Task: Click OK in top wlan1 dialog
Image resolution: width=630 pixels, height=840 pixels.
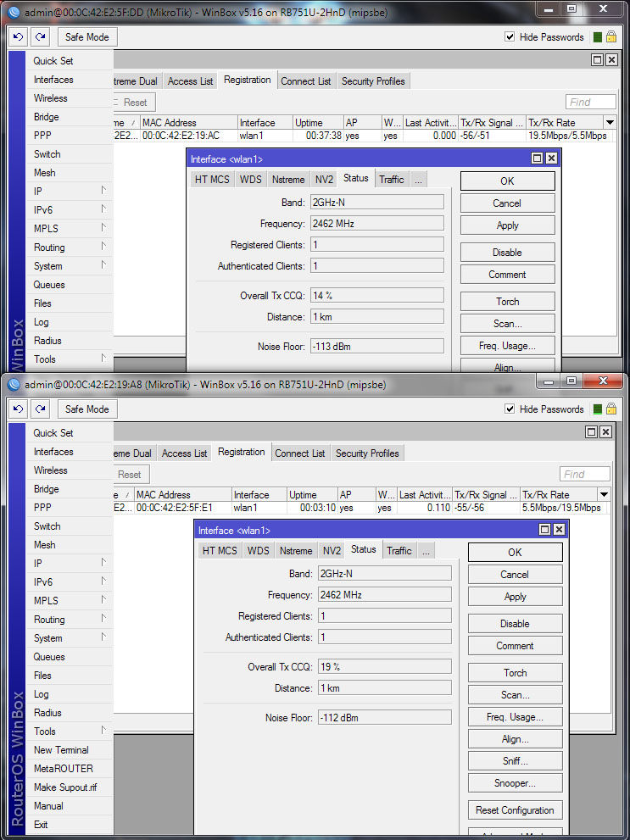Action: tap(507, 181)
